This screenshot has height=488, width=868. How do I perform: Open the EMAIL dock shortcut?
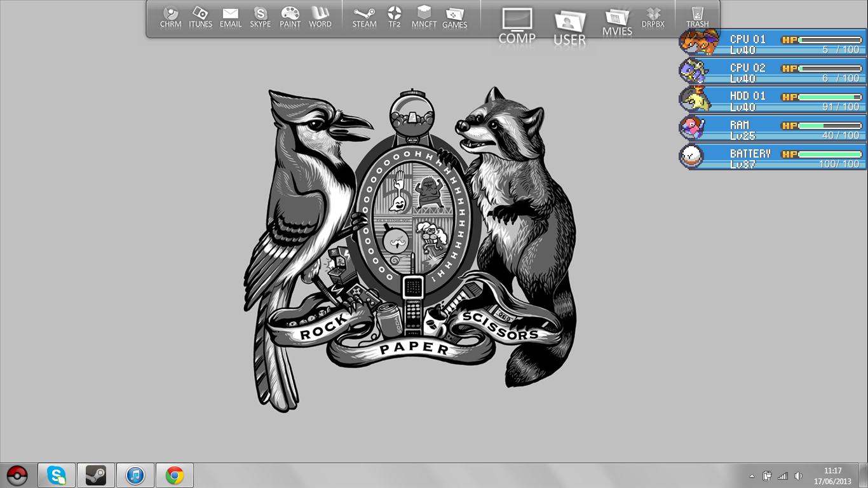point(231,17)
